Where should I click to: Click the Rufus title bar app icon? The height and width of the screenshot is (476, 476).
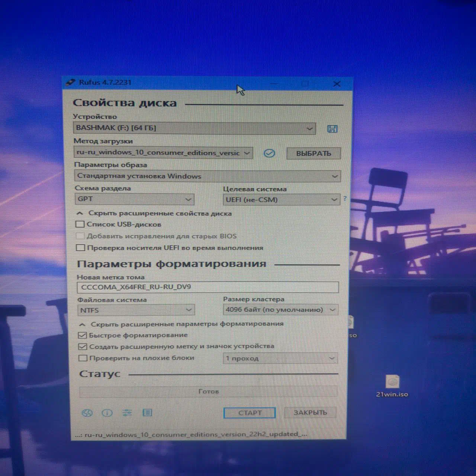coord(70,83)
